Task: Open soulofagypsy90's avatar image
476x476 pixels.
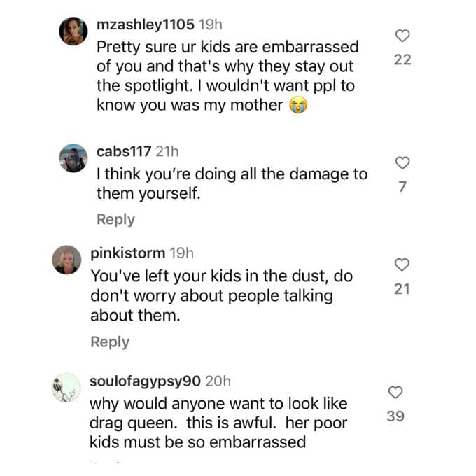Action: click(x=66, y=388)
